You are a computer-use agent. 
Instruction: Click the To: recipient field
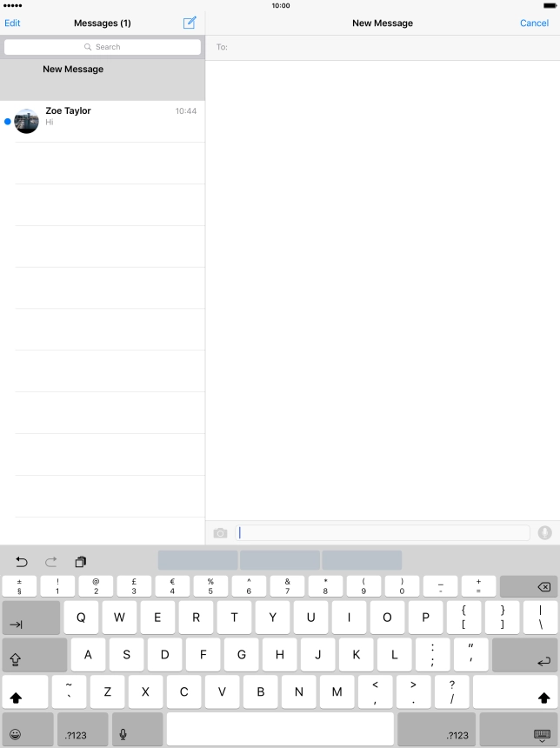point(383,47)
